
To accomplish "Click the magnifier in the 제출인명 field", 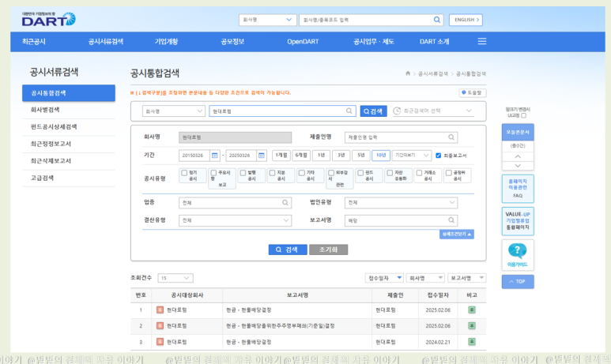I will (451, 137).
